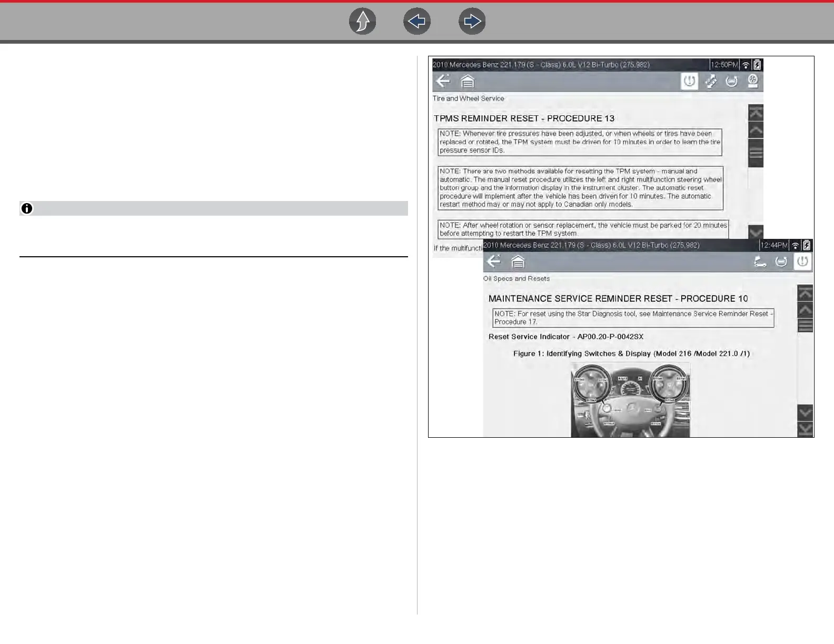Click note about driving 10 minutes to learn sensor IDs
Screen dimensions: 834x644
(580, 142)
